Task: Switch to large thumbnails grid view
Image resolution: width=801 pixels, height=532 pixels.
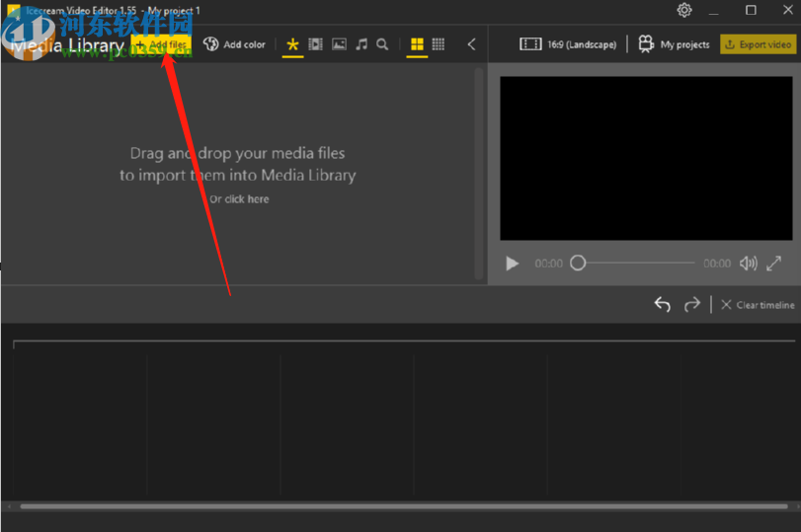Action: click(418, 44)
